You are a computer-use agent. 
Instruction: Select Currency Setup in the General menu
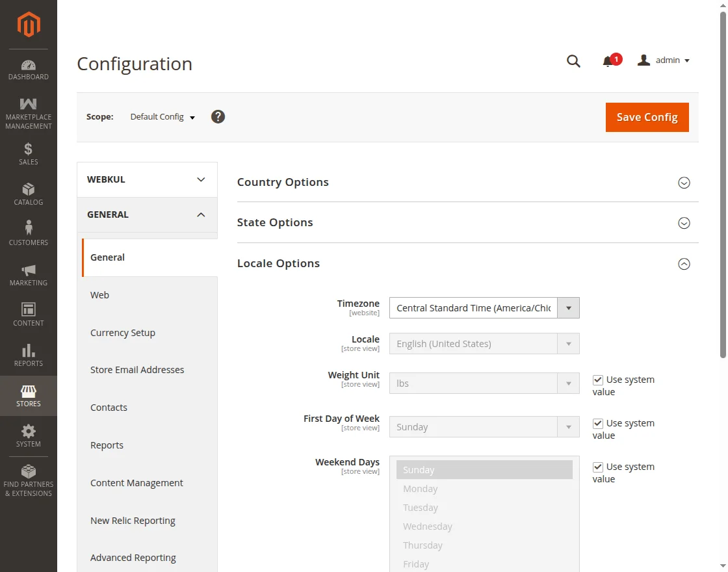click(x=123, y=333)
